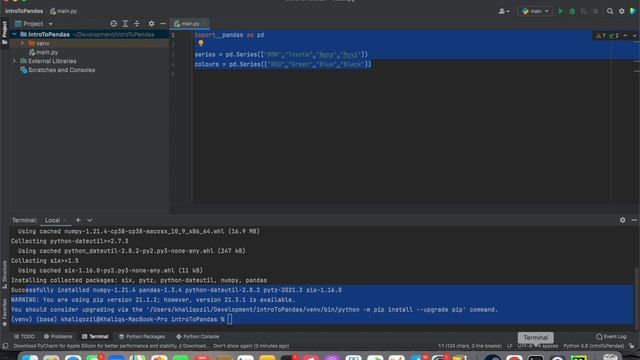Open Trash in the Dock

(611, 358)
